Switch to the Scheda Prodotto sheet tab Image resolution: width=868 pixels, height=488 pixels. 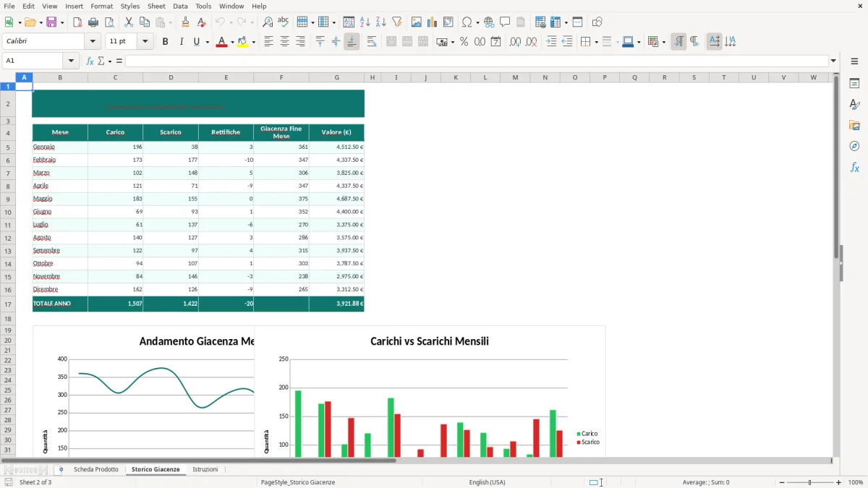tap(96, 469)
